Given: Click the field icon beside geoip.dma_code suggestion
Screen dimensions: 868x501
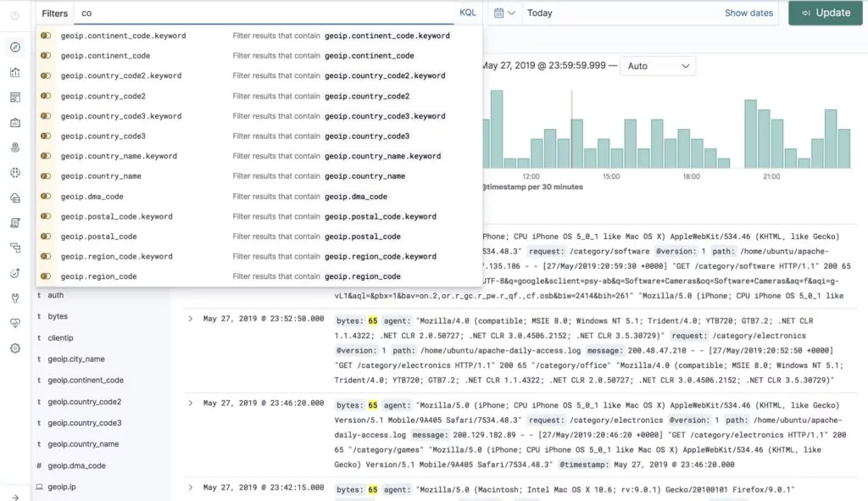Looking at the screenshot, I should point(46,196).
